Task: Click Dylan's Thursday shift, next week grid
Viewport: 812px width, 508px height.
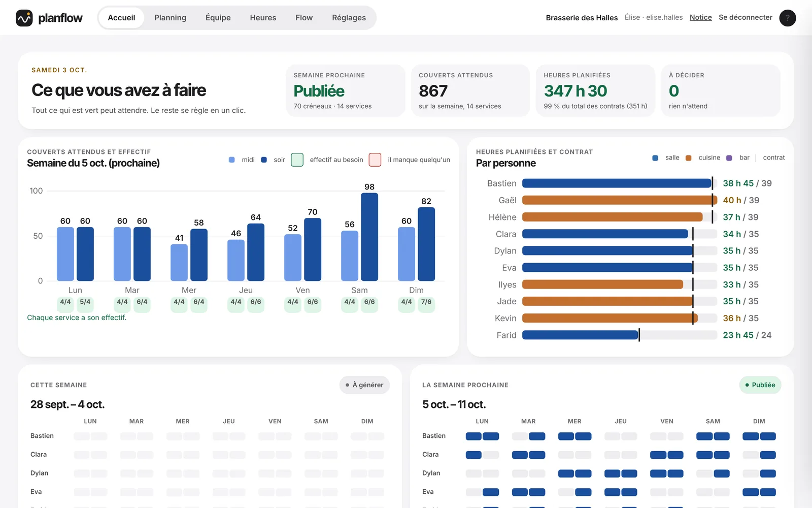Action: (621, 474)
